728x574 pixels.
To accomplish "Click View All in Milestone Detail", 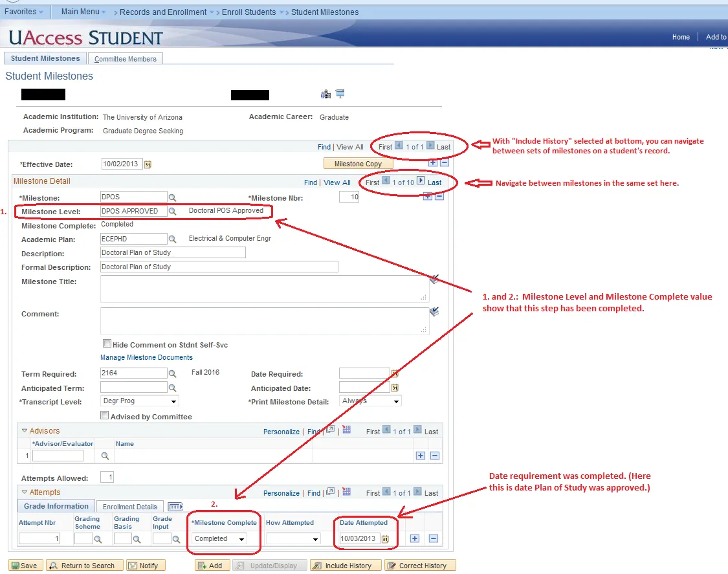I will tap(337, 182).
